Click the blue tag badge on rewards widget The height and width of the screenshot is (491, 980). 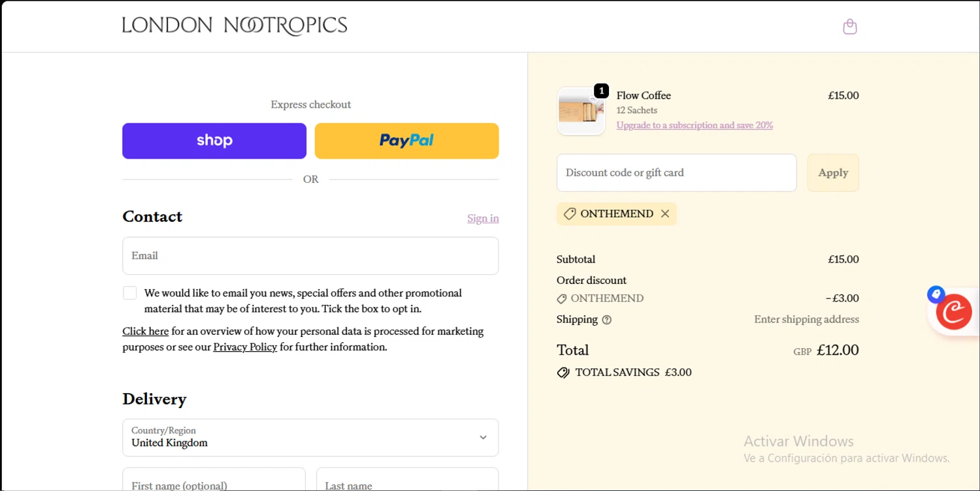[936, 294]
